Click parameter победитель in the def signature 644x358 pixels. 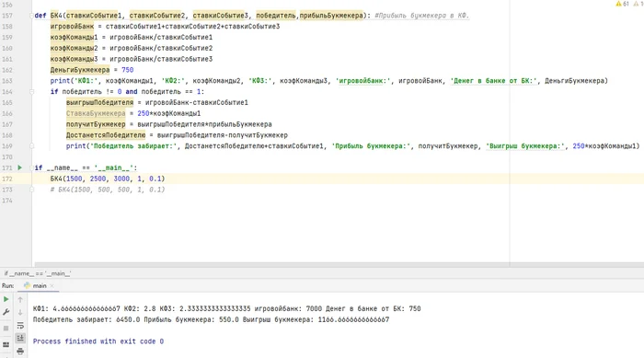[276, 16]
